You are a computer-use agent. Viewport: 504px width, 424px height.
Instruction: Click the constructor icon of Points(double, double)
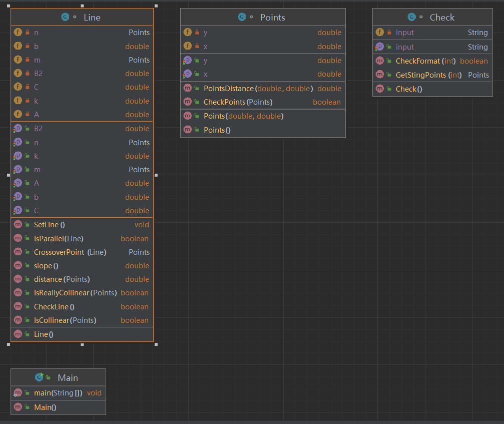[x=188, y=116]
